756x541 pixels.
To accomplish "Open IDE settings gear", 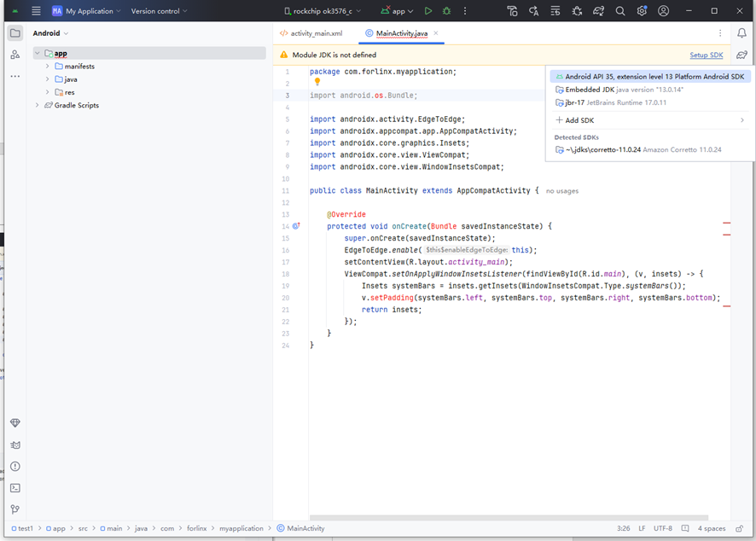I will (642, 11).
